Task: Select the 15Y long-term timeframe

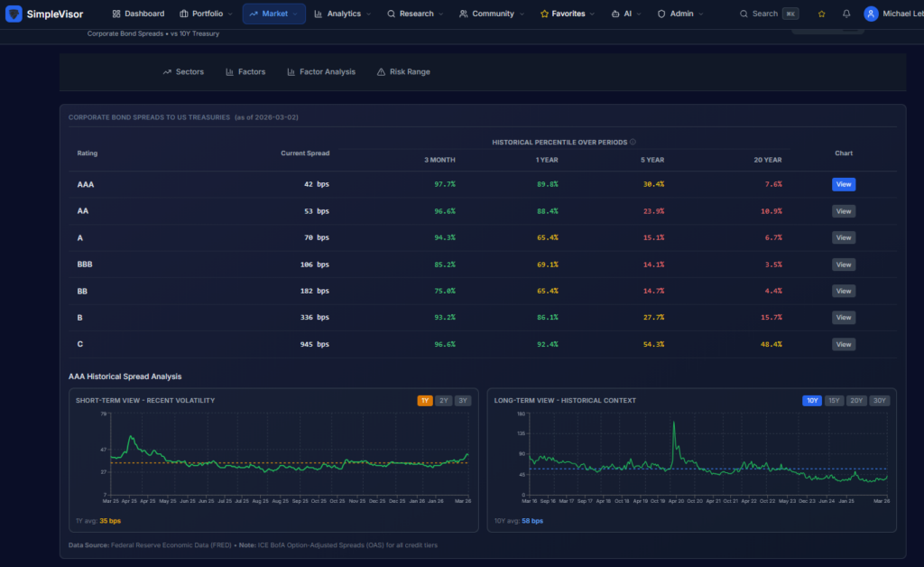Action: [x=834, y=400]
